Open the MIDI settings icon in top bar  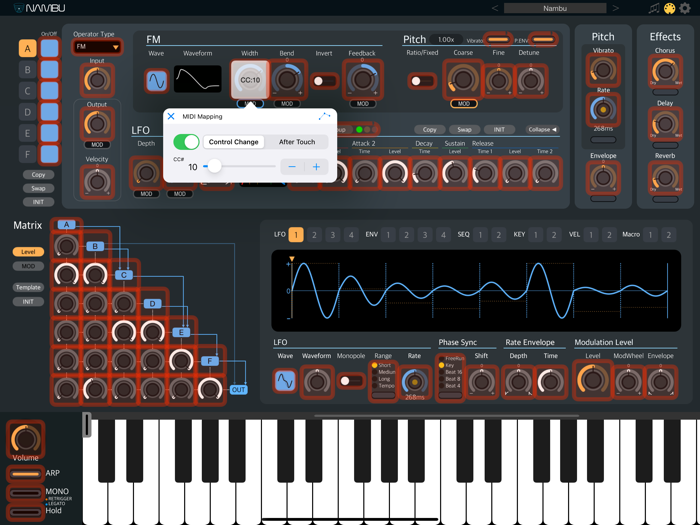pos(669,8)
